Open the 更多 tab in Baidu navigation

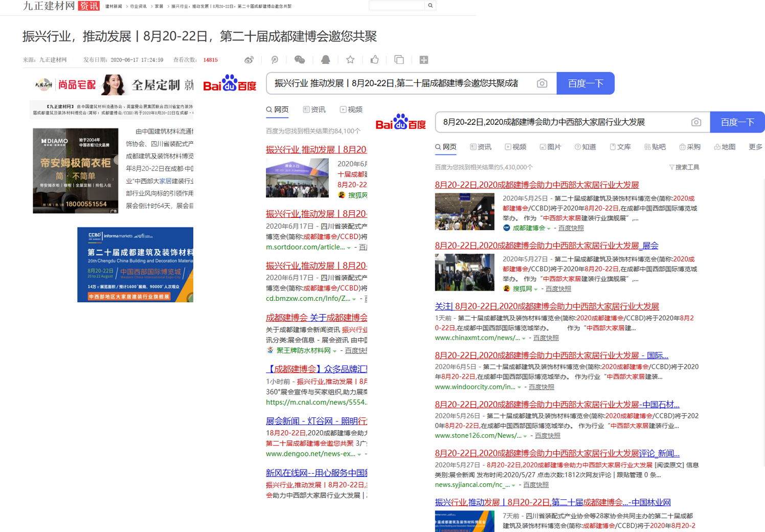coord(755,147)
